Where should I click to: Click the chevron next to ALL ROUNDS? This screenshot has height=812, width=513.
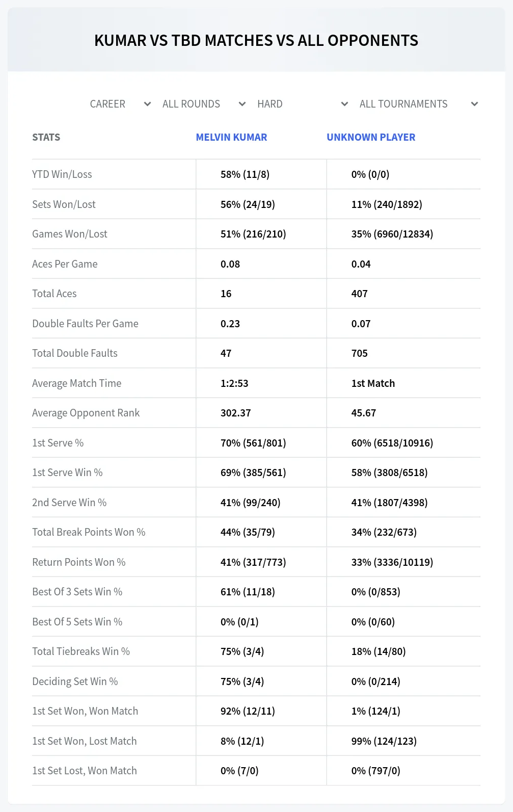[242, 104]
